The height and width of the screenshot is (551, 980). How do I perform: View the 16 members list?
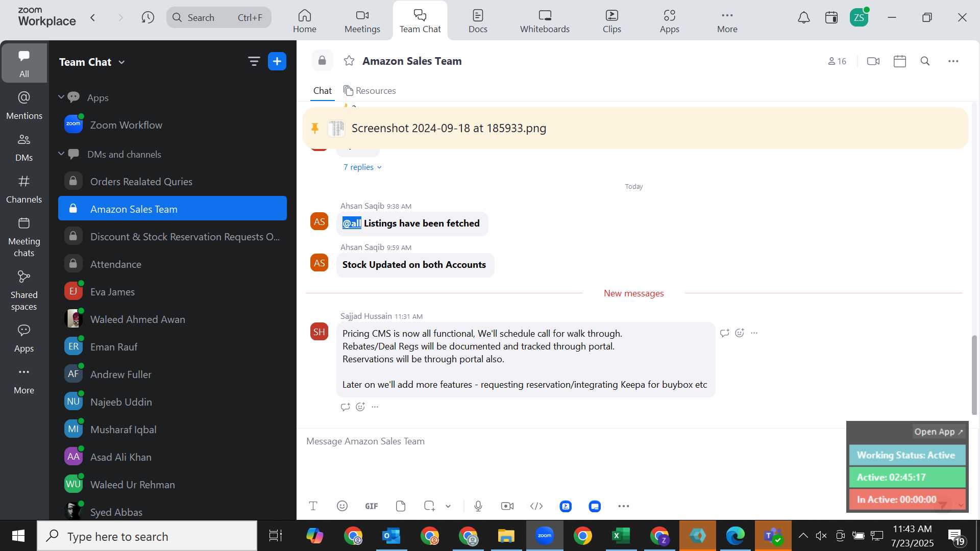pos(837,61)
